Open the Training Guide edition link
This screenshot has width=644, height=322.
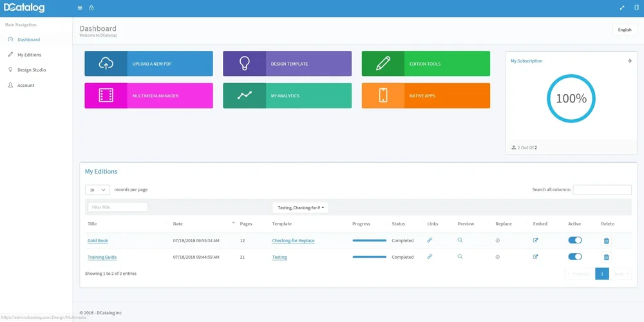(102, 257)
